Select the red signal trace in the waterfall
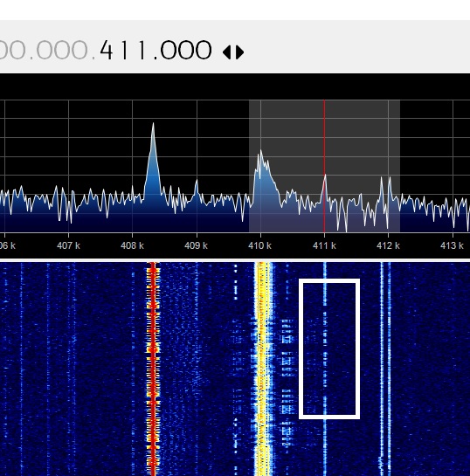The height and width of the screenshot is (476, 470). (x=153, y=369)
